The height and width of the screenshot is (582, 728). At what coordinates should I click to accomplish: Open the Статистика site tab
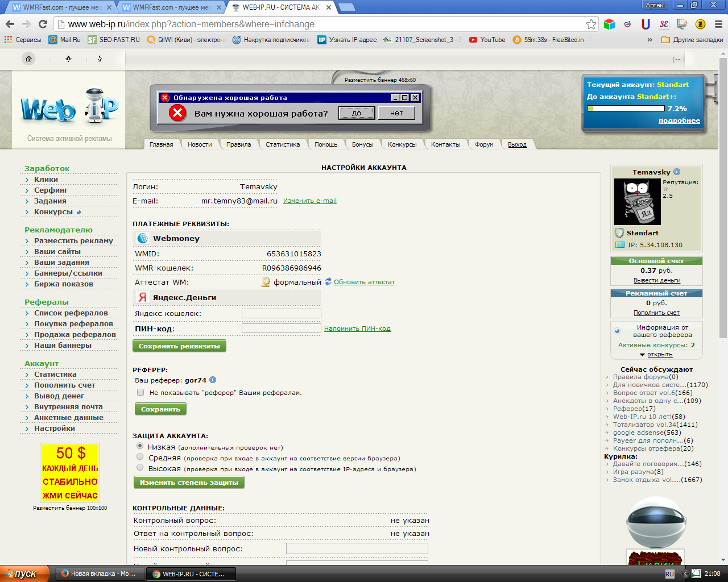[x=283, y=144]
